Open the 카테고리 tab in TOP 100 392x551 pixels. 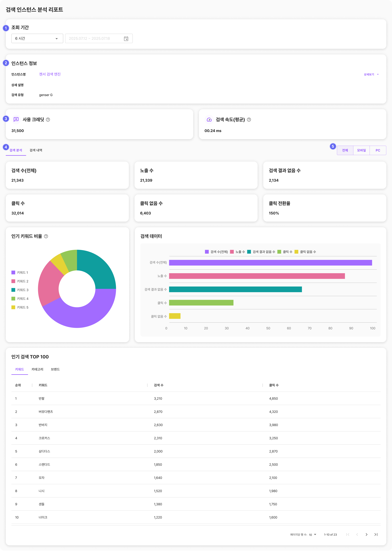pyautogui.click(x=37, y=369)
